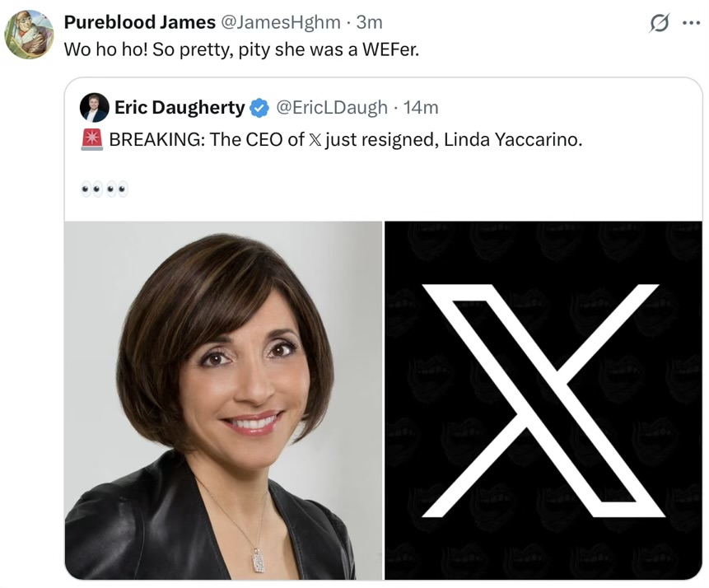This screenshot has width=709, height=588.
Task: Click the necklace pendant in the portrait
Action: coord(258,561)
